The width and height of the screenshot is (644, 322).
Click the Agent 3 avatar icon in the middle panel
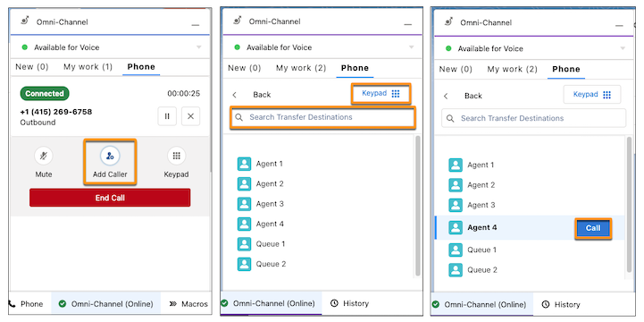[x=244, y=204]
